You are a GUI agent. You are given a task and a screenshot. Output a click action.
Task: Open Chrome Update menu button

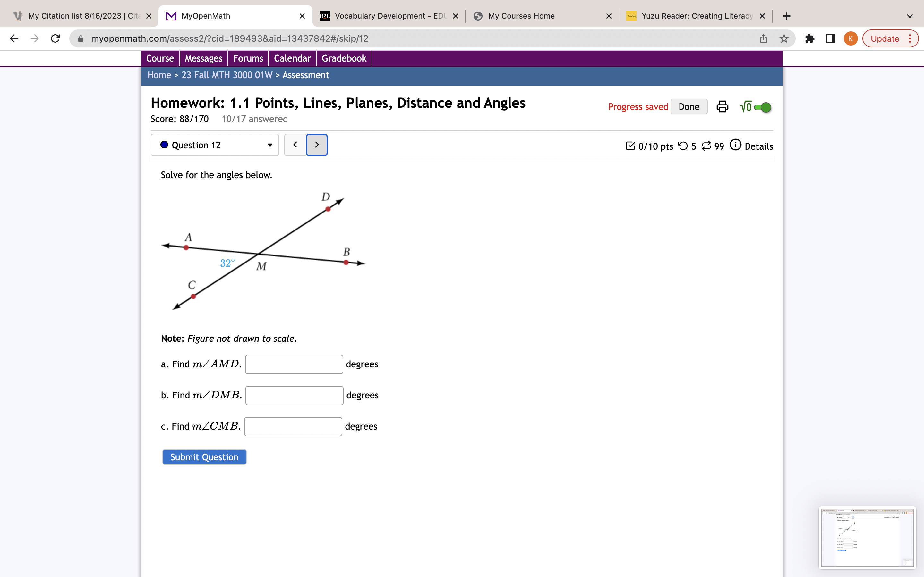tap(890, 38)
